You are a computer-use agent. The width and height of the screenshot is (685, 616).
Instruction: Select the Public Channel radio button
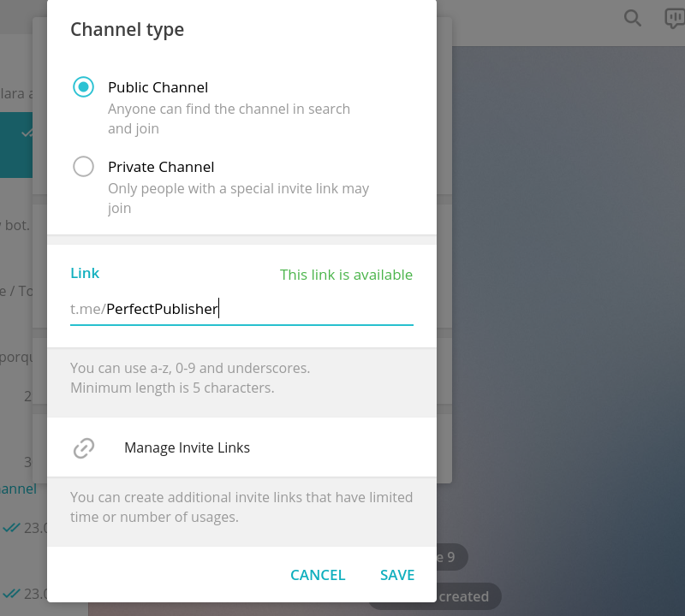pyautogui.click(x=83, y=87)
